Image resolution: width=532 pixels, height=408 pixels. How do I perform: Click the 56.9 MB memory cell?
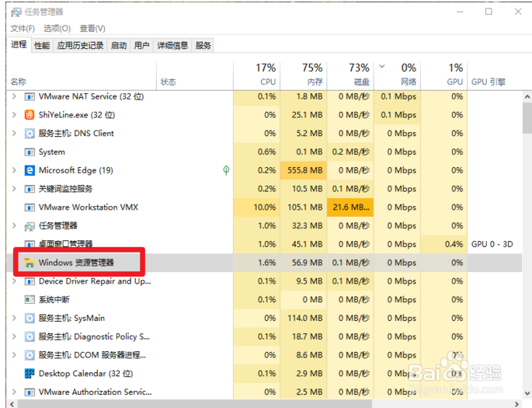click(x=304, y=263)
